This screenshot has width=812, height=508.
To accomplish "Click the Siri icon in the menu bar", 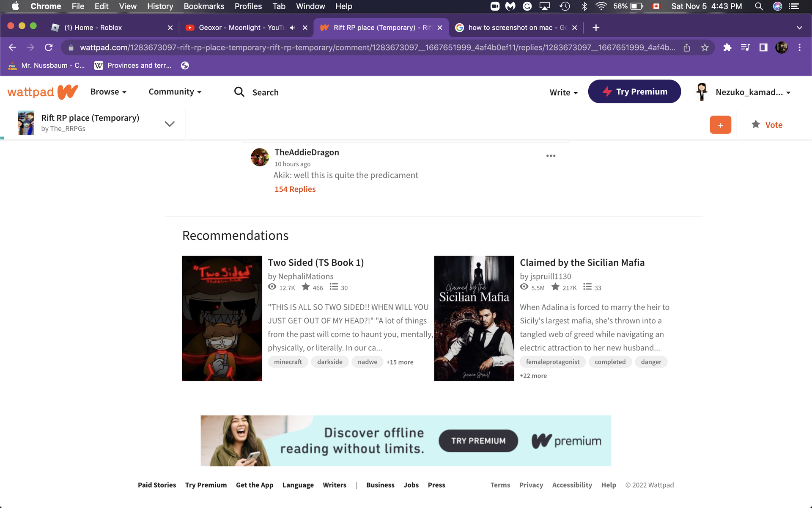I will click(x=777, y=6).
